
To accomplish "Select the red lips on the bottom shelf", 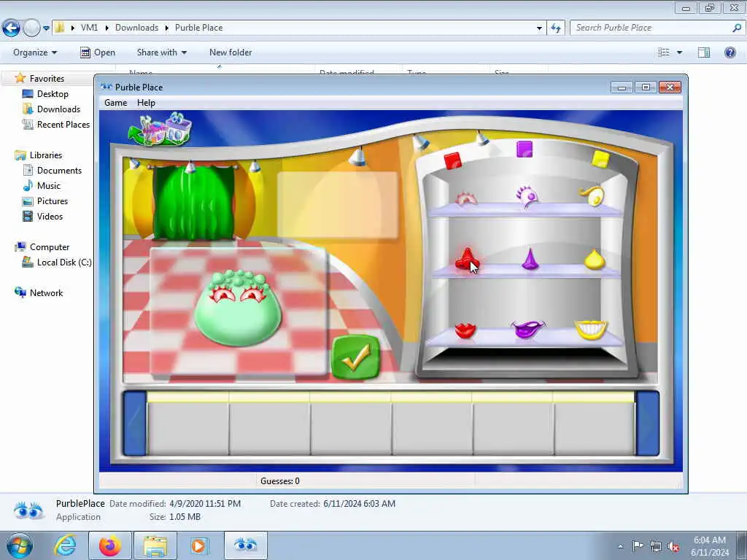I will [x=465, y=330].
